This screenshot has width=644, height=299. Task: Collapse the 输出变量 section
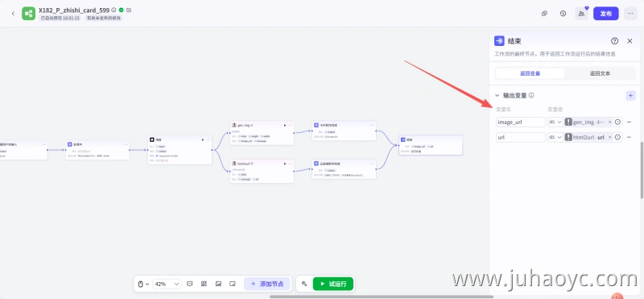pos(497,95)
